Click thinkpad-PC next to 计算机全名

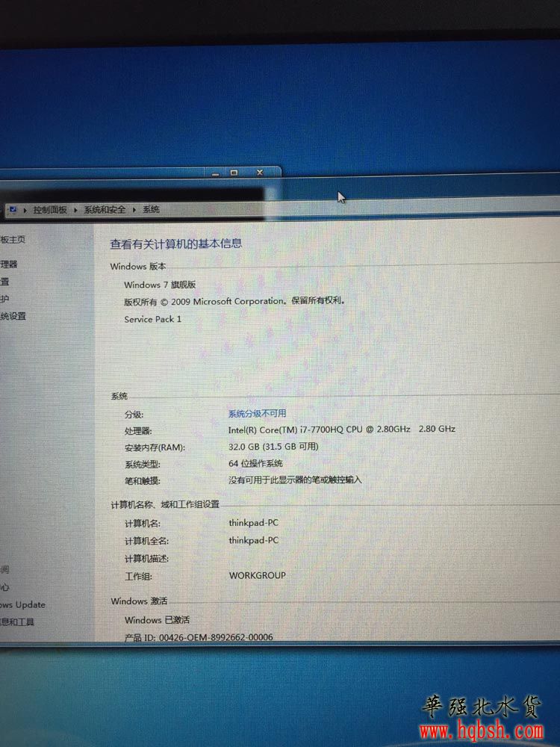point(253,540)
